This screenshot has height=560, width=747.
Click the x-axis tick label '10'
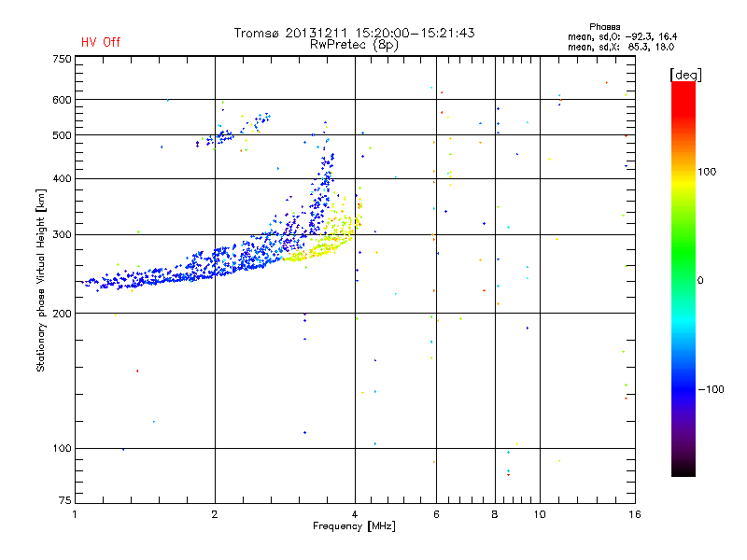[540, 514]
